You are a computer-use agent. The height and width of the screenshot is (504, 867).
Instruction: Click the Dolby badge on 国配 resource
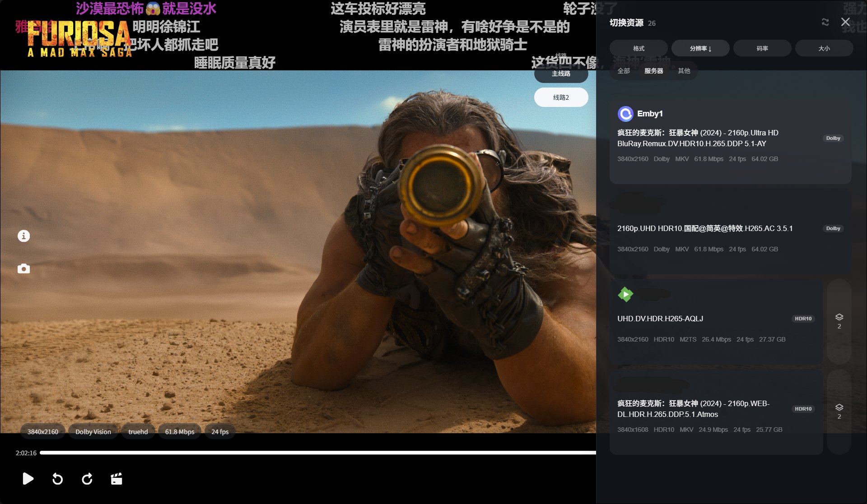[x=833, y=228]
